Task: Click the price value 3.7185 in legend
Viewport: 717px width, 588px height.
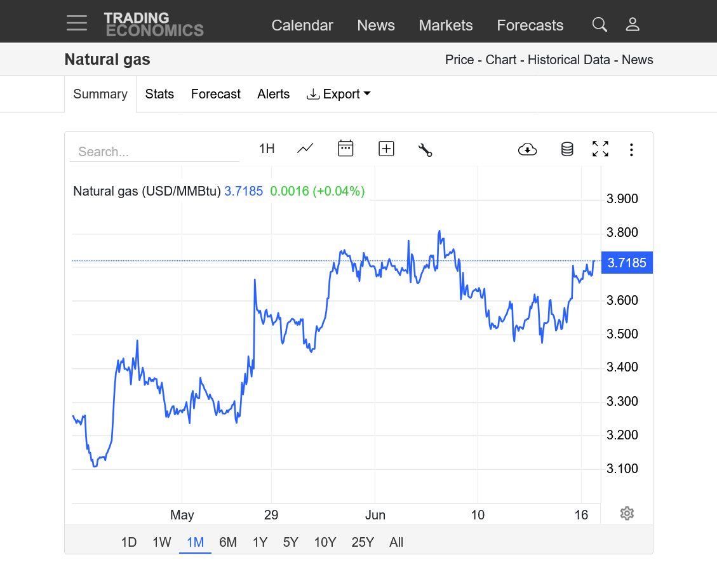Action: pos(244,191)
